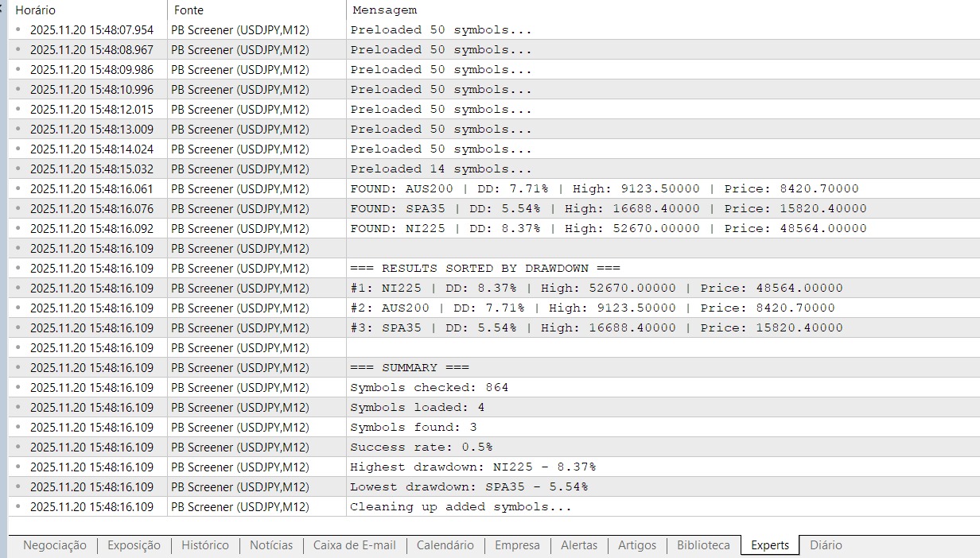The image size is (980, 558).
Task: Click the gray dot beside the first Preloaded row
Action: (x=18, y=29)
